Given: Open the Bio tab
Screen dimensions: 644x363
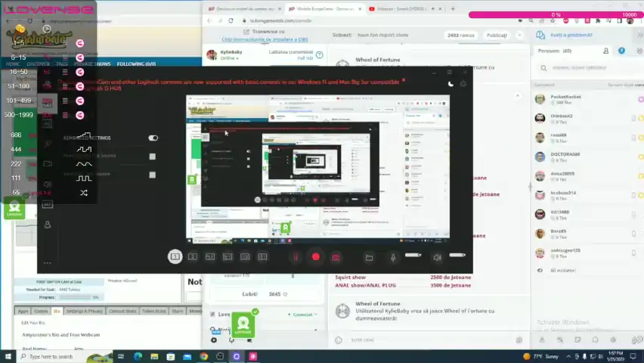Looking at the screenshot, I should click(57, 312).
